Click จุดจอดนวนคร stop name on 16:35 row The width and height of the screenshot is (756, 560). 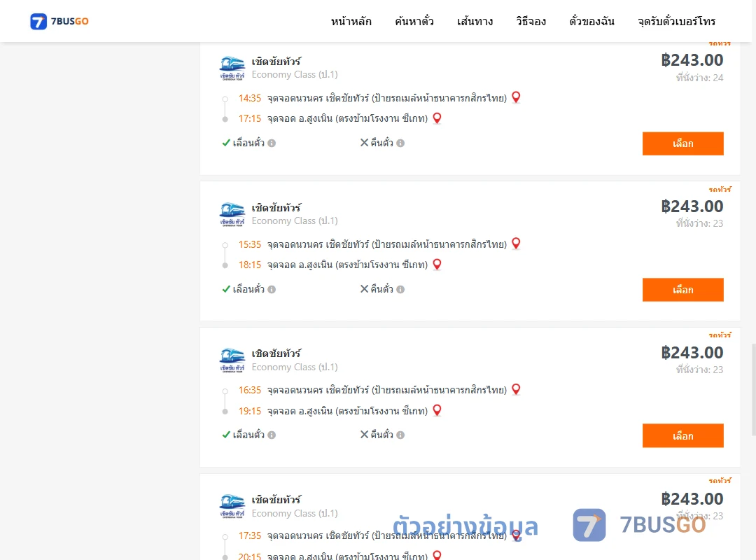pos(386,390)
